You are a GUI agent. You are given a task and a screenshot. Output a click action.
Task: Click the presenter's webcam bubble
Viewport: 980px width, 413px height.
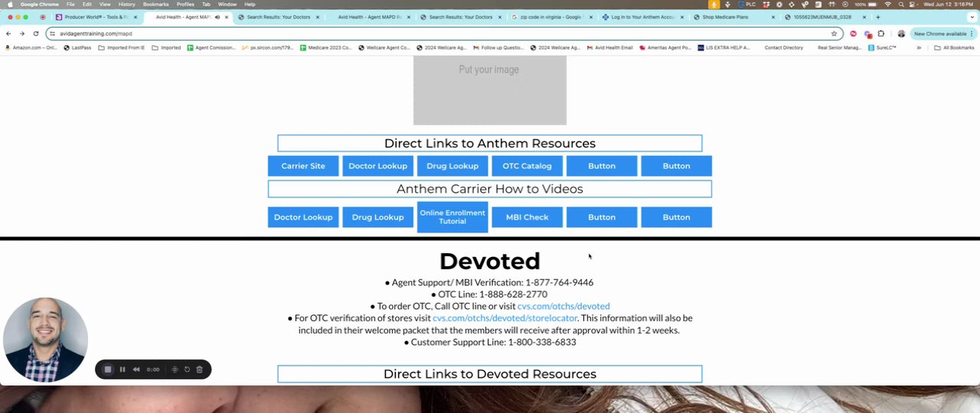click(x=45, y=340)
